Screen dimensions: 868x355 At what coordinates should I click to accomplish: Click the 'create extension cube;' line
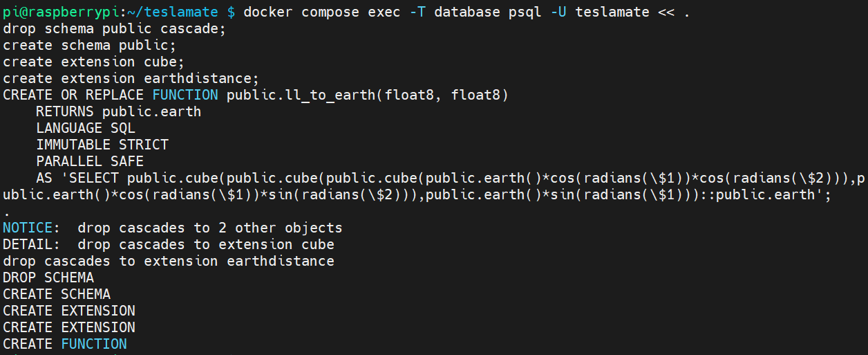click(93, 62)
